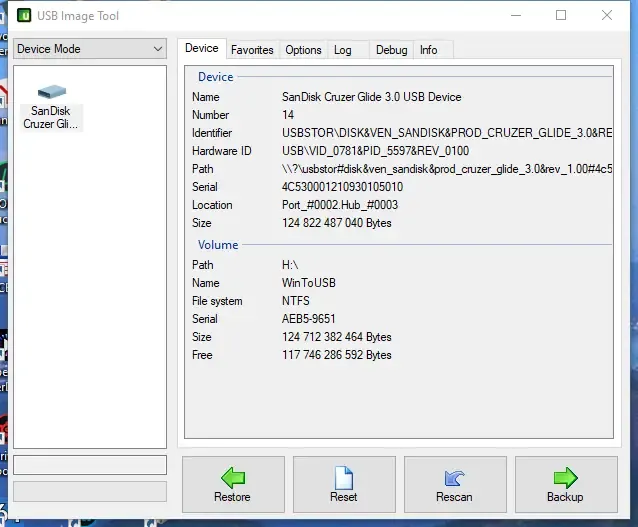Click volume serial AEB5-9651
The width and height of the screenshot is (638, 527).
pos(308,319)
